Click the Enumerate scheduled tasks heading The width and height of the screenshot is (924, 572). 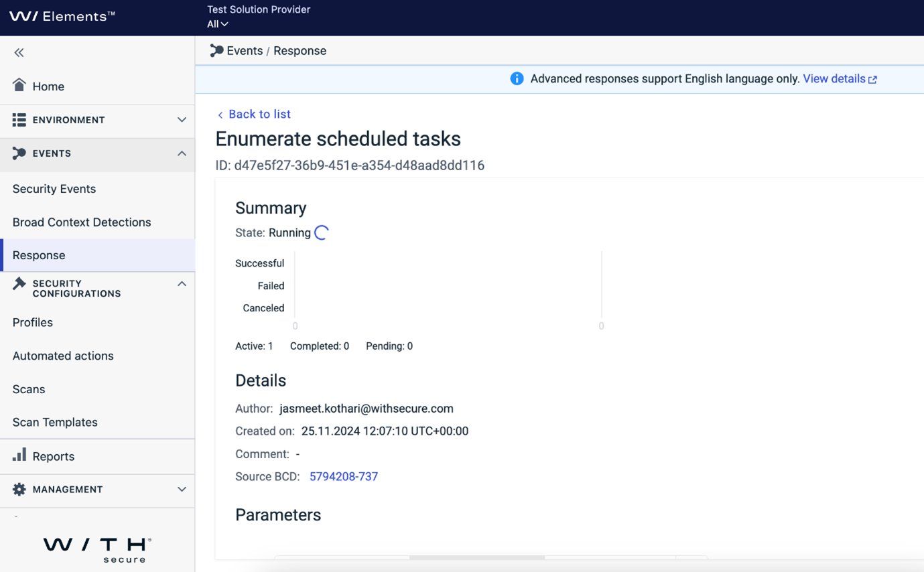[x=338, y=139]
